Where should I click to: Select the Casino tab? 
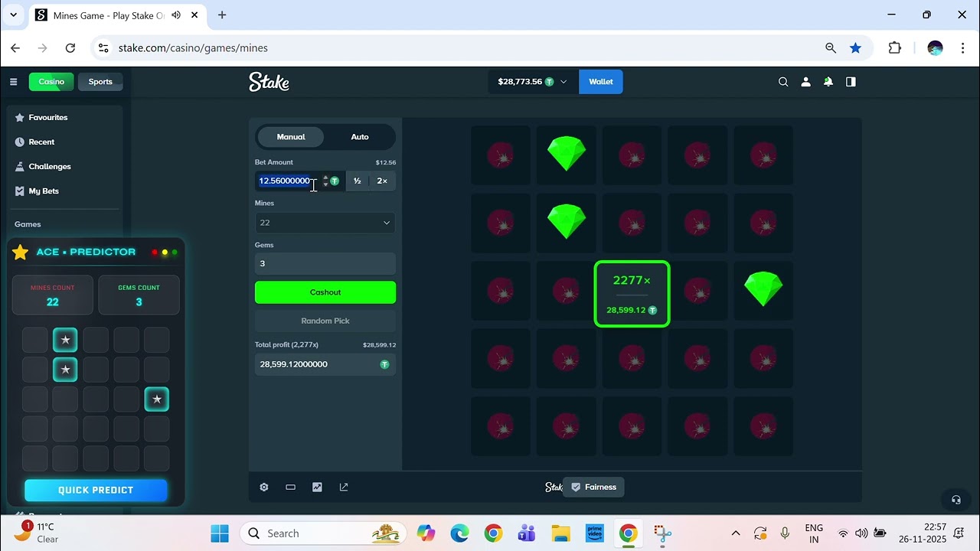click(x=51, y=82)
